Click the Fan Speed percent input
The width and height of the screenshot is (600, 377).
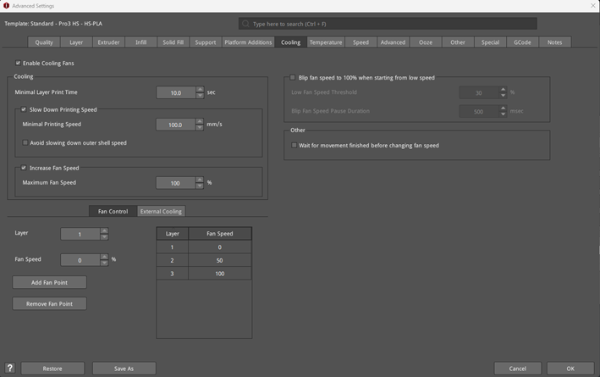click(x=80, y=260)
